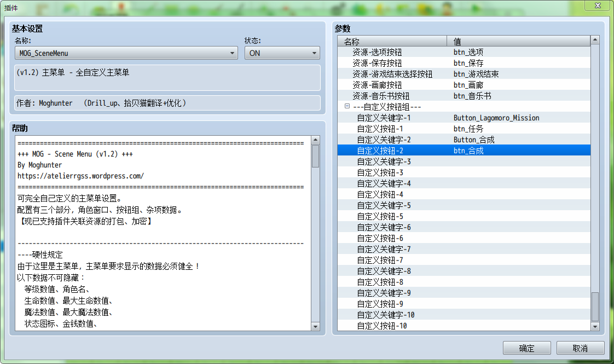Screen dimensions: 614x364
Task: Click the value Button_Lagomoro_Mission
Action: click(x=496, y=118)
